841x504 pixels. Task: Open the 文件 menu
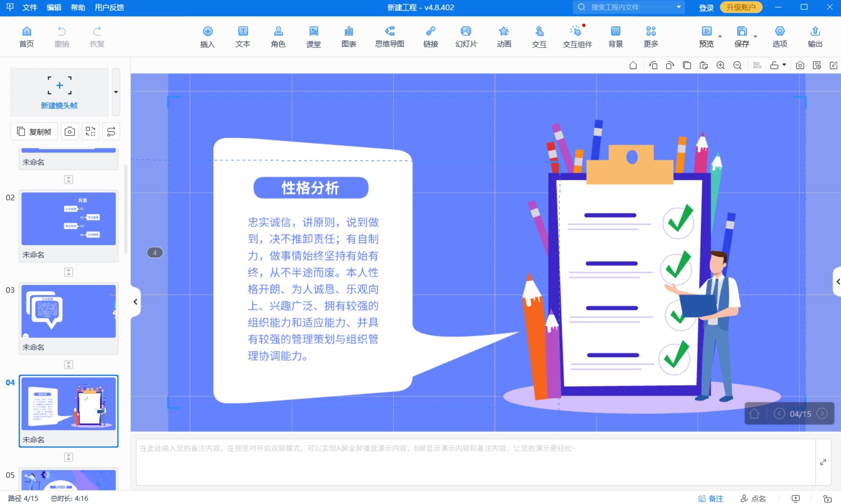30,7
